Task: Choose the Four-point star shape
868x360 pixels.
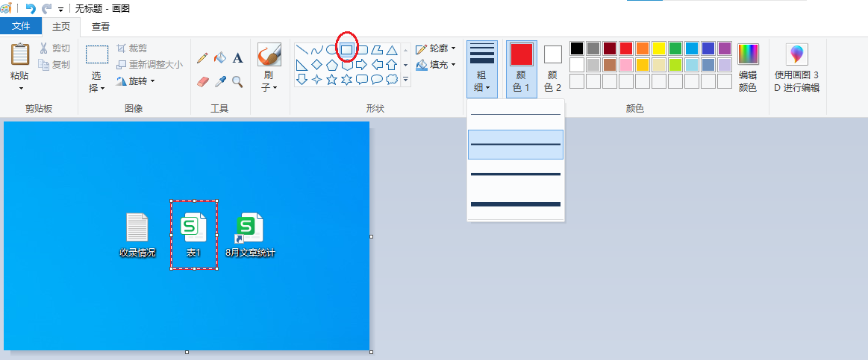Action: point(316,80)
